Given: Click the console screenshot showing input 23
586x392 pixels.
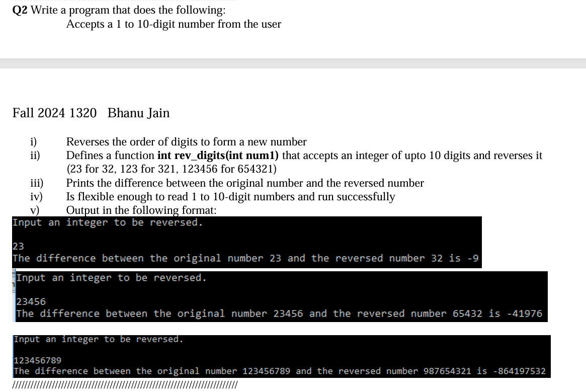Looking at the screenshot, I should tap(246, 242).
